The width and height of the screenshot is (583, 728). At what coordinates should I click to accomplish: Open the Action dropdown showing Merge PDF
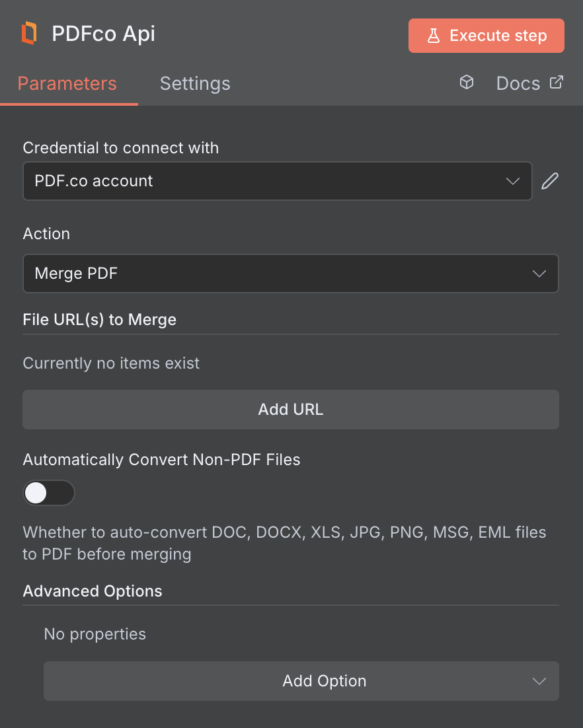coord(291,273)
